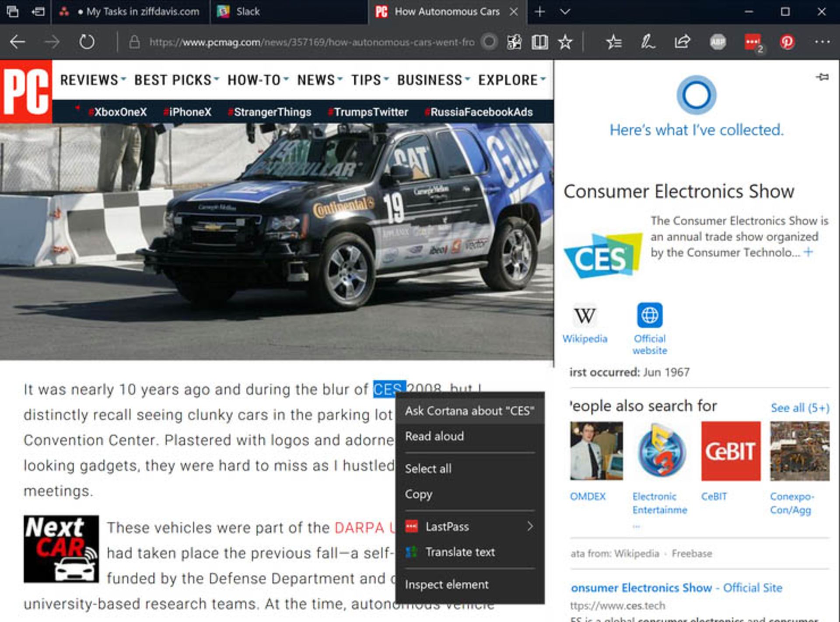Click the Share page icon

pos(682,42)
